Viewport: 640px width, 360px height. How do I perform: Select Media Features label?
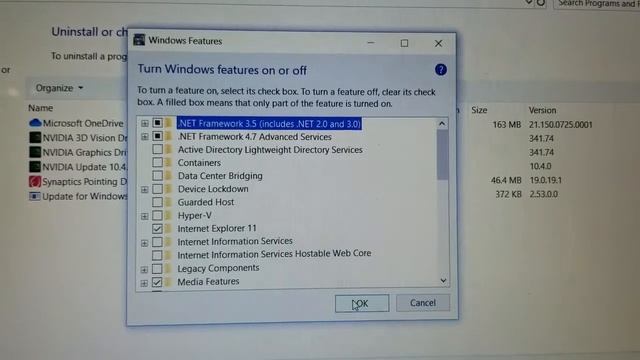208,281
